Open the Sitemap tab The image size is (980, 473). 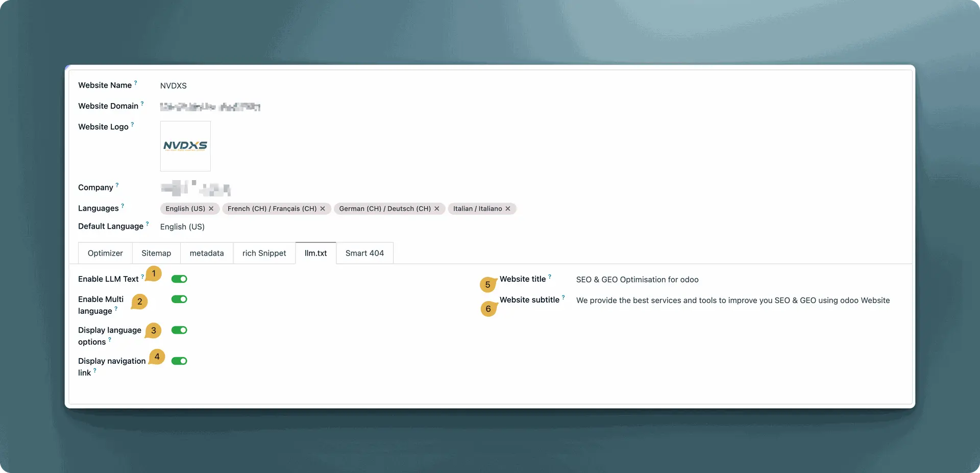coord(156,253)
